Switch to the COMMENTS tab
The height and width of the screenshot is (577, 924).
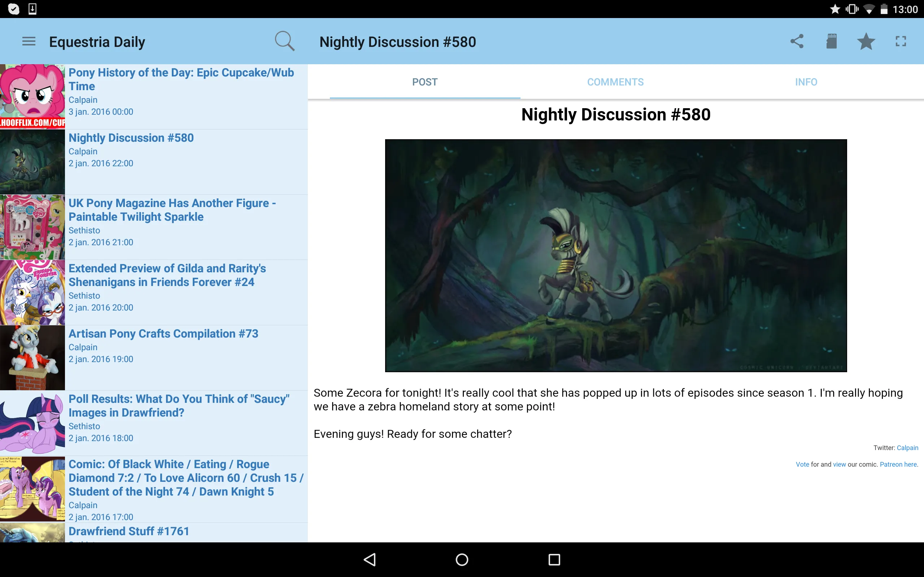(615, 82)
